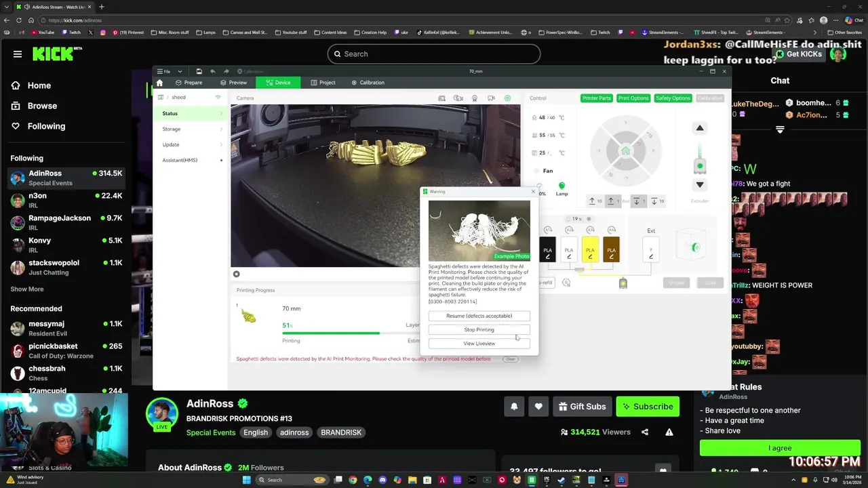Click the Print Options button
The width and height of the screenshot is (868, 488).
coord(633,98)
